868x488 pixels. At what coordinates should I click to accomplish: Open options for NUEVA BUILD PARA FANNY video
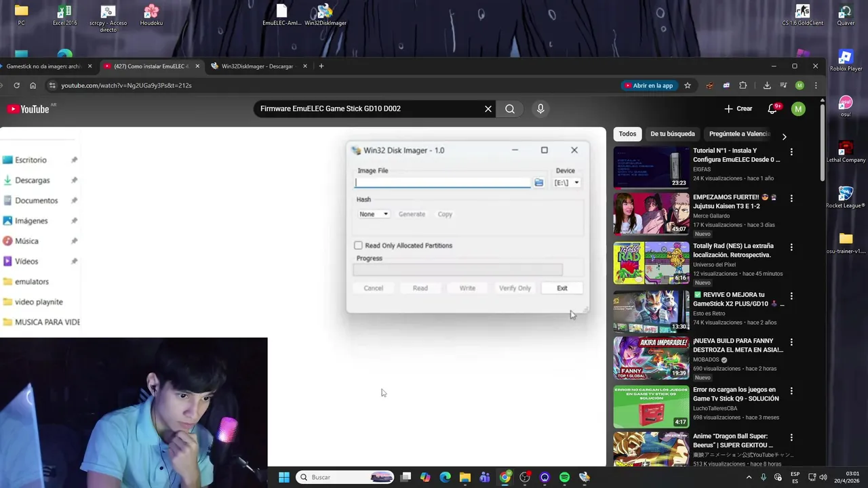pyautogui.click(x=791, y=342)
